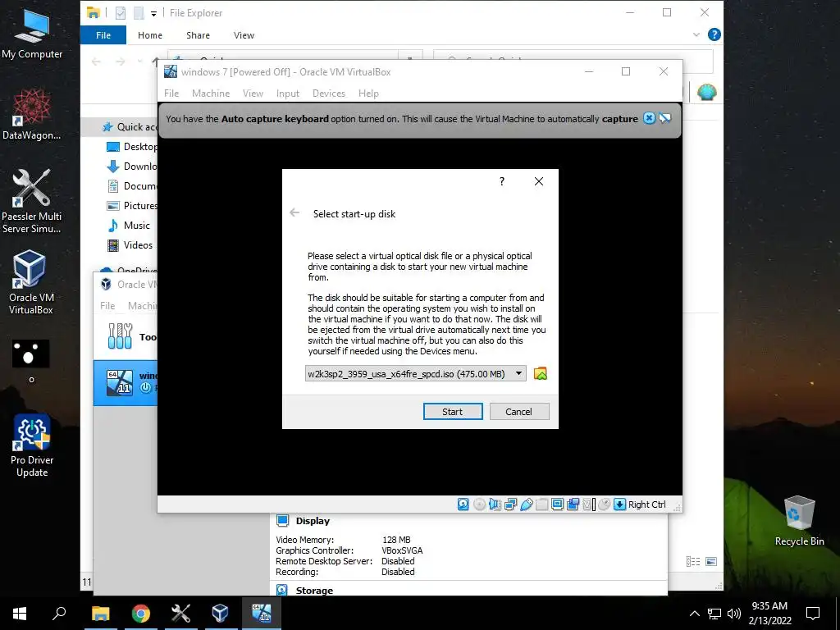Open the DataWagon desktop shortcut
Viewport: 840px width, 630px height.
coord(32,114)
